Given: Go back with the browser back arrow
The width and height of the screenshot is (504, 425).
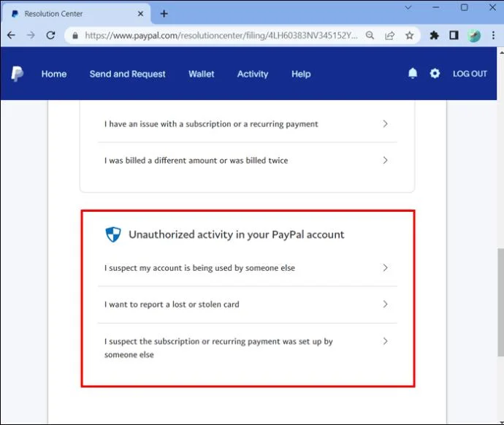Looking at the screenshot, I should point(11,35).
